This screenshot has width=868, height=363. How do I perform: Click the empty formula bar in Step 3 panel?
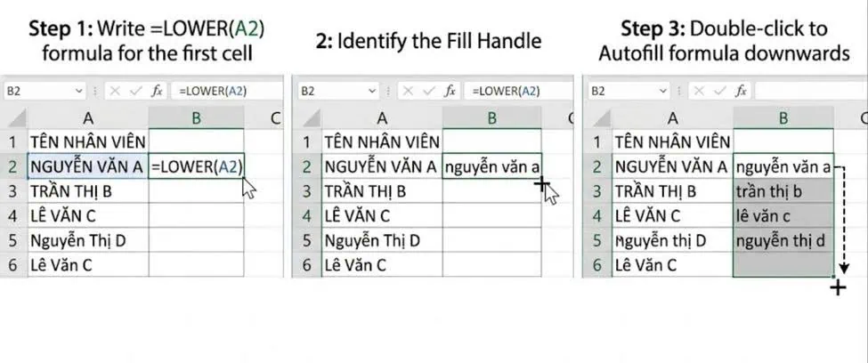tap(810, 92)
